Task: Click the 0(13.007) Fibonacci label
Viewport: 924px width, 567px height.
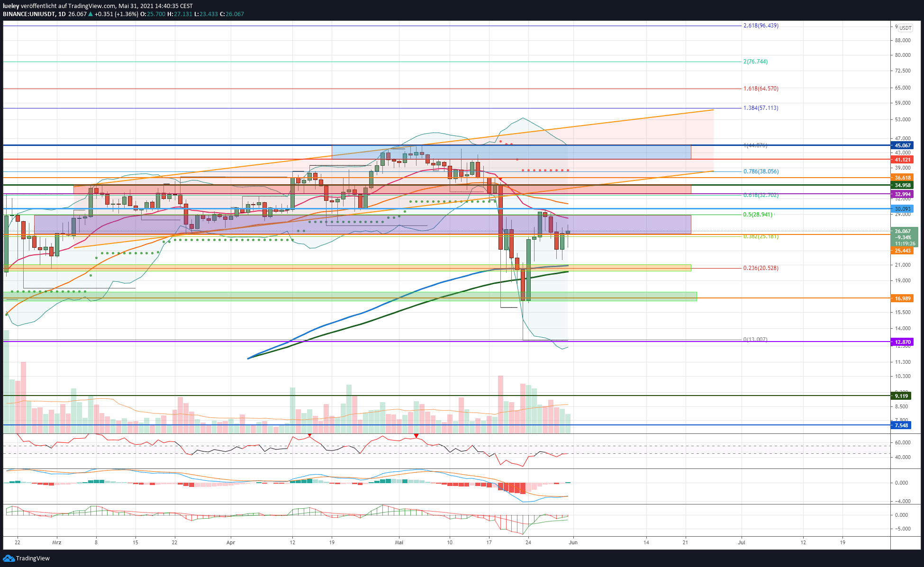Action: (755, 340)
